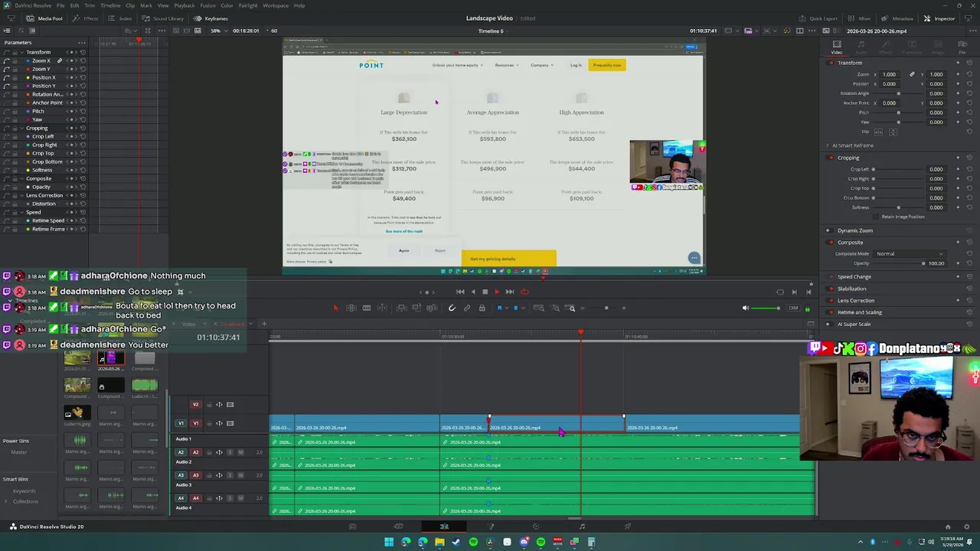Collapse the Lens Correction group in Keyframes panel
980x551 pixels.
pos(22,195)
